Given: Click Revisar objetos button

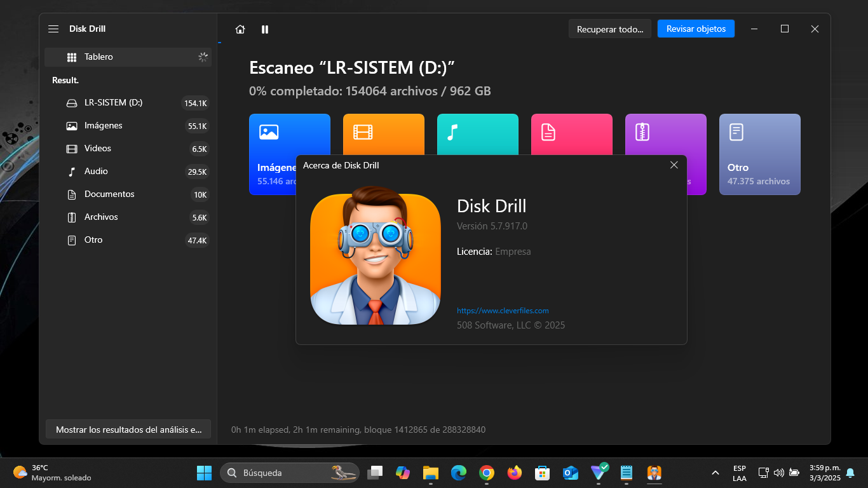Looking at the screenshot, I should [x=696, y=29].
